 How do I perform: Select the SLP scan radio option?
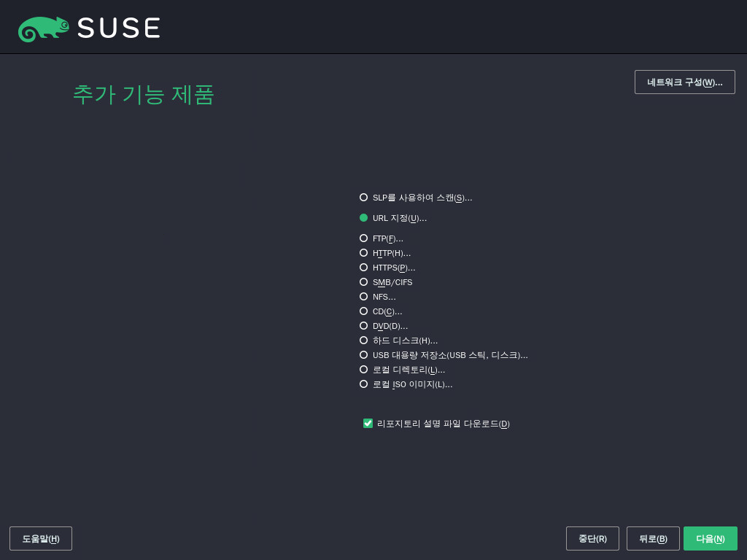(x=364, y=198)
